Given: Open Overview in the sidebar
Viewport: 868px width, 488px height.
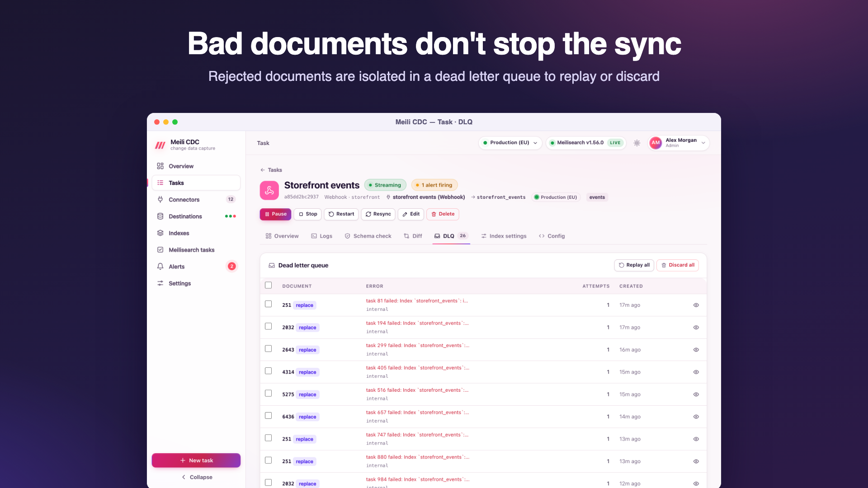Looking at the screenshot, I should (x=196, y=166).
